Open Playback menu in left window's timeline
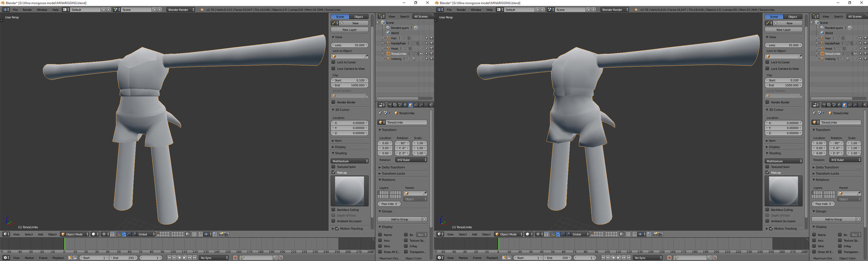This screenshot has height=261, width=868. (58, 258)
